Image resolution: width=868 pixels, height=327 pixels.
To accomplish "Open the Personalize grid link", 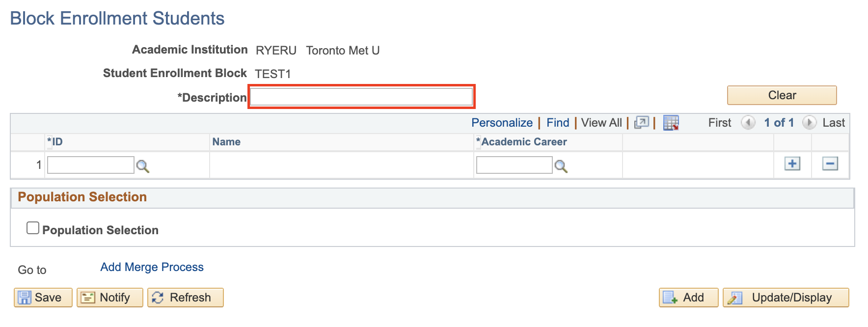I will [x=502, y=123].
